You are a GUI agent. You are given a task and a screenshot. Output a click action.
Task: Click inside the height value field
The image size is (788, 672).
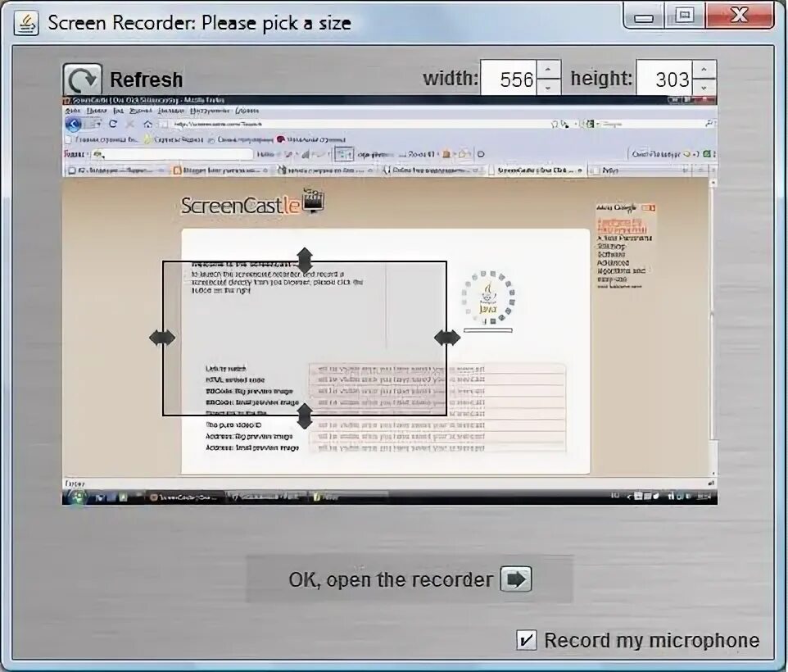point(664,78)
